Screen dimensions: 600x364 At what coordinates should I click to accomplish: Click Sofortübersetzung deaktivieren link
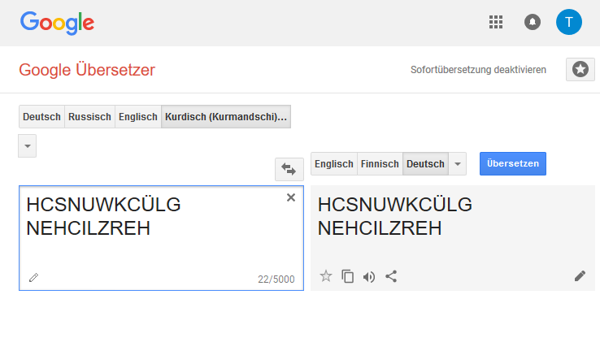click(x=478, y=70)
